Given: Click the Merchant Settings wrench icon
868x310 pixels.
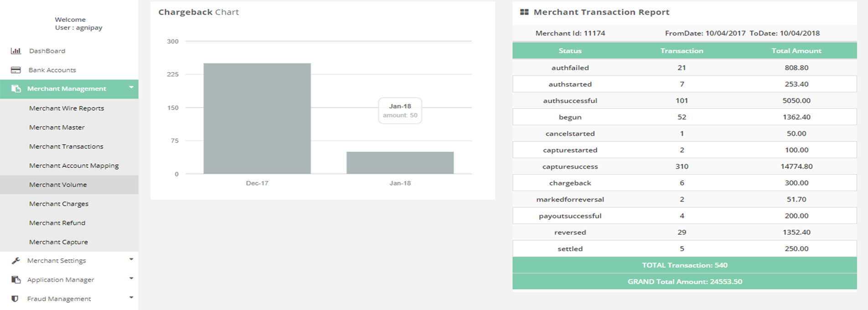Looking at the screenshot, I should point(16,261).
